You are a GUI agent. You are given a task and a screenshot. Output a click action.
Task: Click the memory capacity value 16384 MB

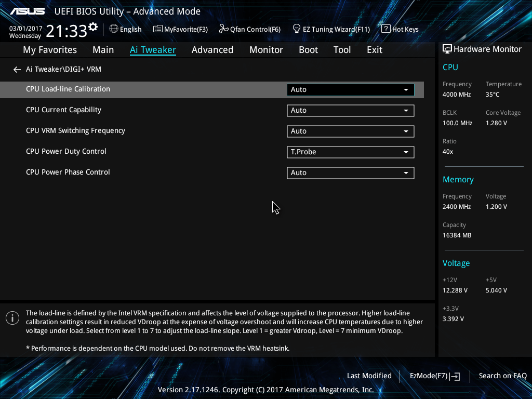[457, 235]
